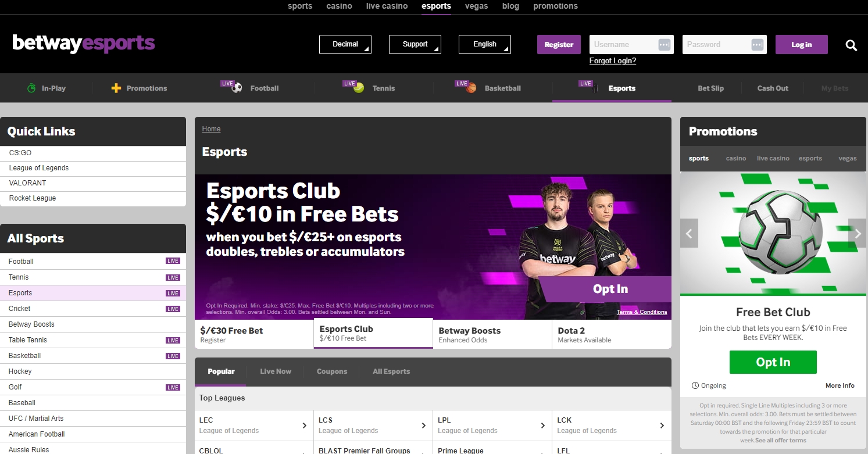
Task: Expand the LEC League of Legends chevron
Action: click(305, 426)
